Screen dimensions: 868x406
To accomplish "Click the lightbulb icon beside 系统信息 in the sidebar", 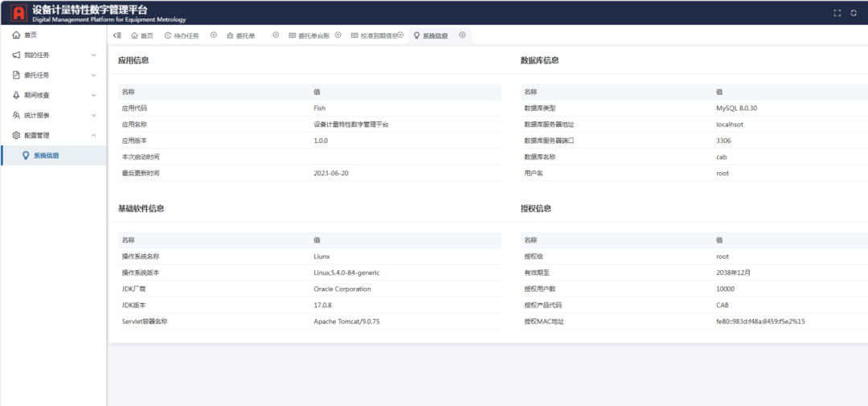I will pyautogui.click(x=26, y=156).
